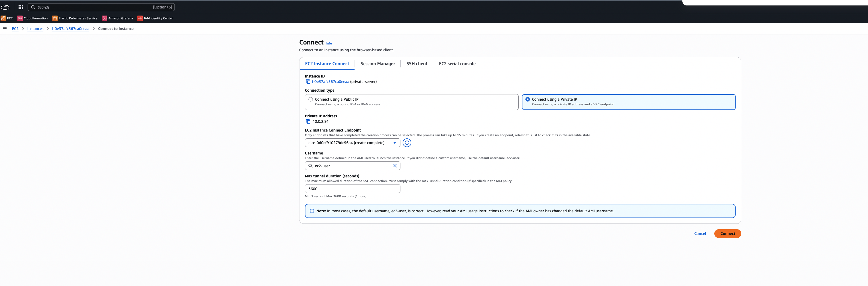
Task: Click the Max tunnel duration input field
Action: 352,189
